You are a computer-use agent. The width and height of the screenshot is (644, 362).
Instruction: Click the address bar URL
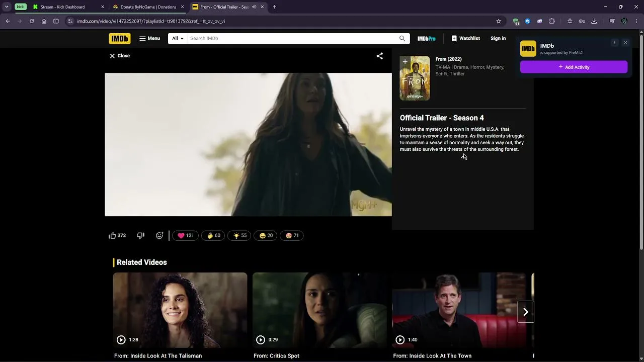[151, 21]
